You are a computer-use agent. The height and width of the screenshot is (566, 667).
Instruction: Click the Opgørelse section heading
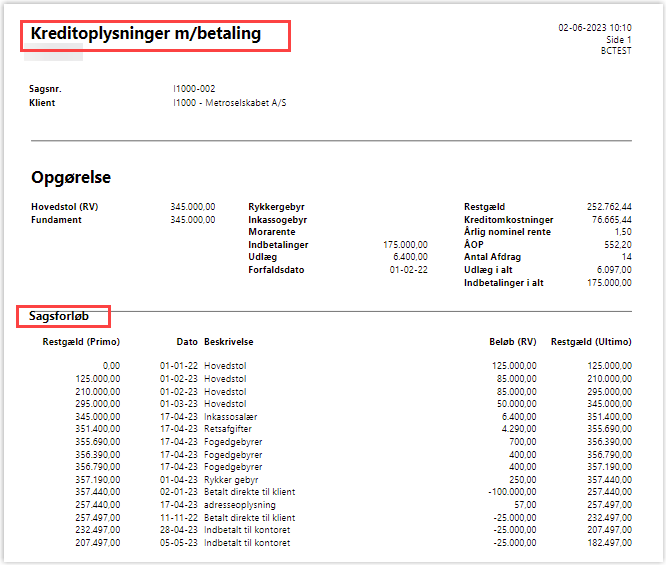[71, 178]
